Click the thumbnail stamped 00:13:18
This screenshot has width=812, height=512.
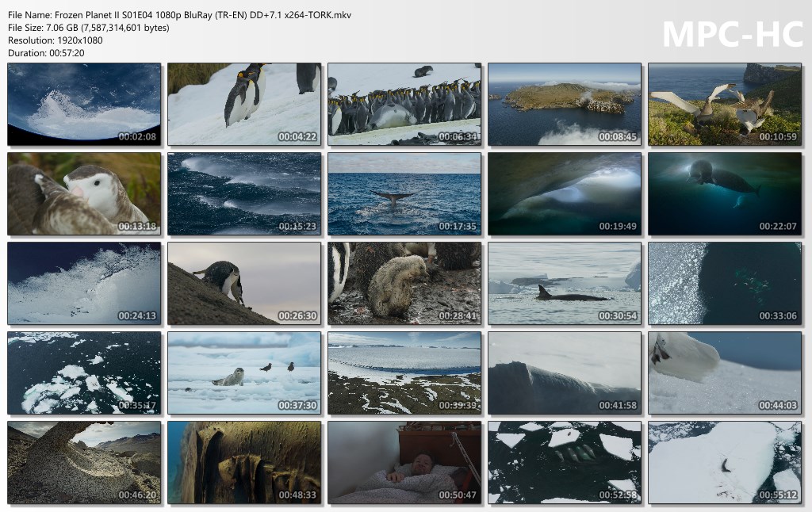pos(84,193)
